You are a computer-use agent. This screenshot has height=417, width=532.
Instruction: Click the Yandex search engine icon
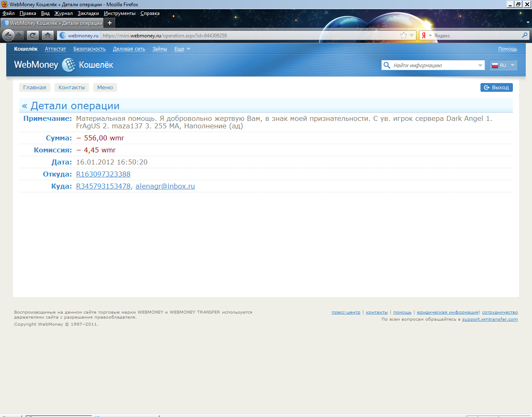click(x=424, y=35)
